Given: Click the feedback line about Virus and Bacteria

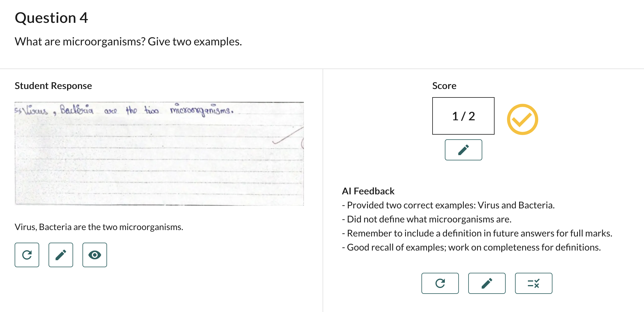Looking at the screenshot, I should coord(448,205).
